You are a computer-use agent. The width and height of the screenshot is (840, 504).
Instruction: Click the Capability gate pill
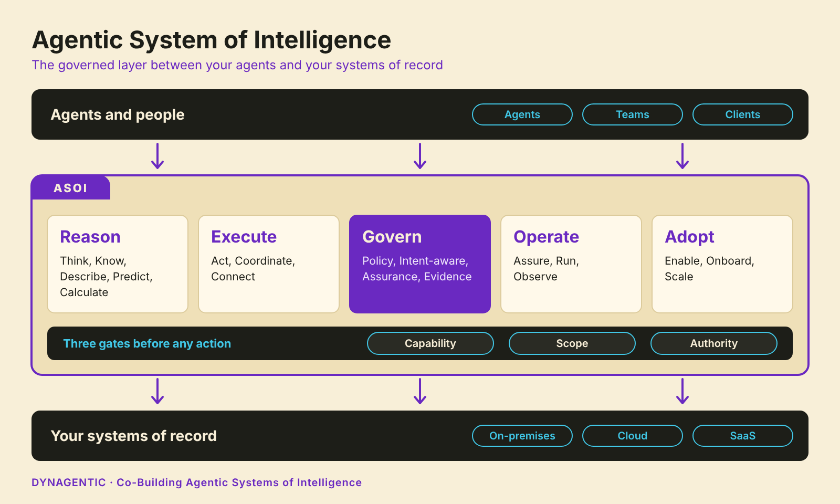pyautogui.click(x=430, y=343)
